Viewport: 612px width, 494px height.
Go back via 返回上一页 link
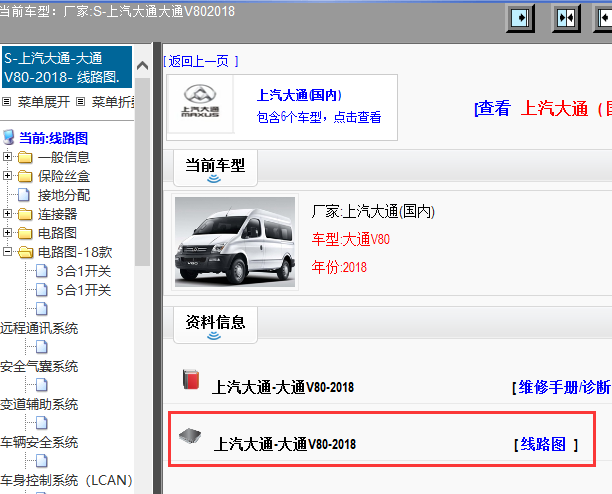click(201, 61)
